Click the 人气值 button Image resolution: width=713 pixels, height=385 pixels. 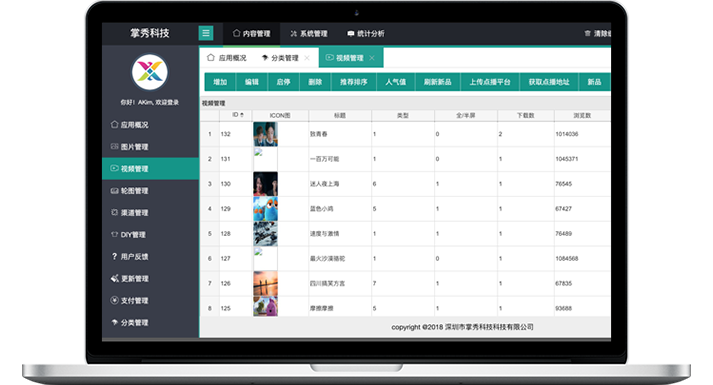tap(396, 82)
